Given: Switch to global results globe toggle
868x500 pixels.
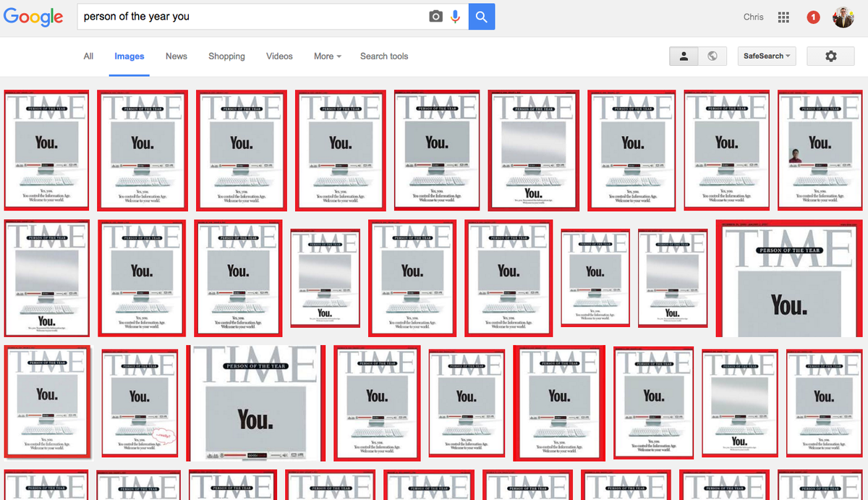Looking at the screenshot, I should (x=712, y=56).
